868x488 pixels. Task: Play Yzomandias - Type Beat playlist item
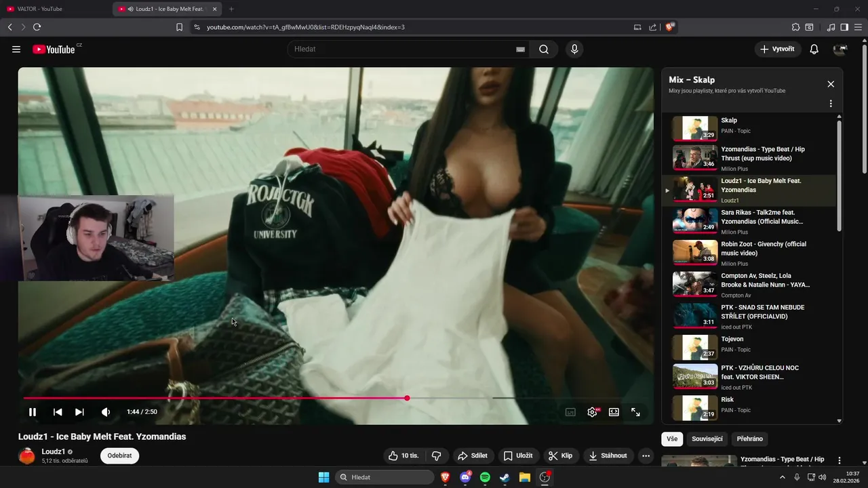tap(749, 159)
